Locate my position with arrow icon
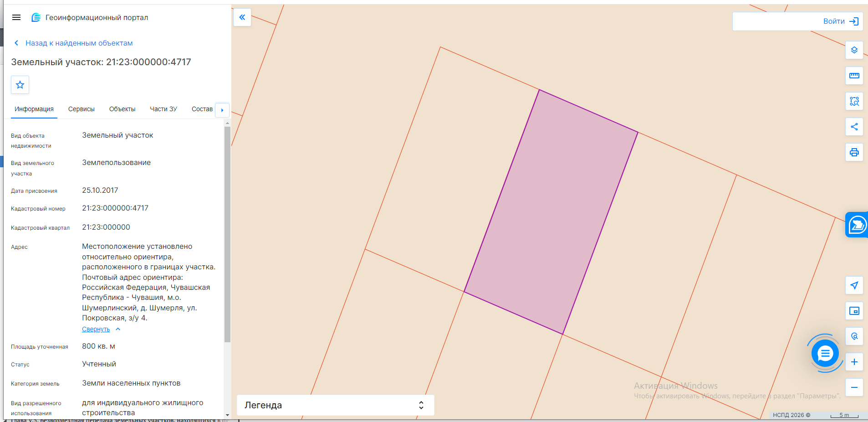This screenshot has height=422, width=868. point(854,285)
